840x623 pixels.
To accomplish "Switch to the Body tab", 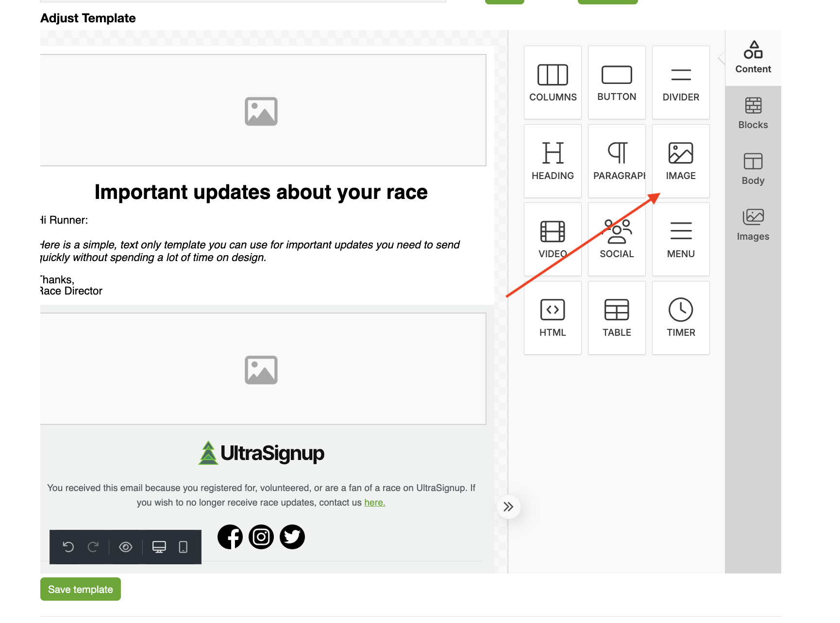I will point(753,169).
